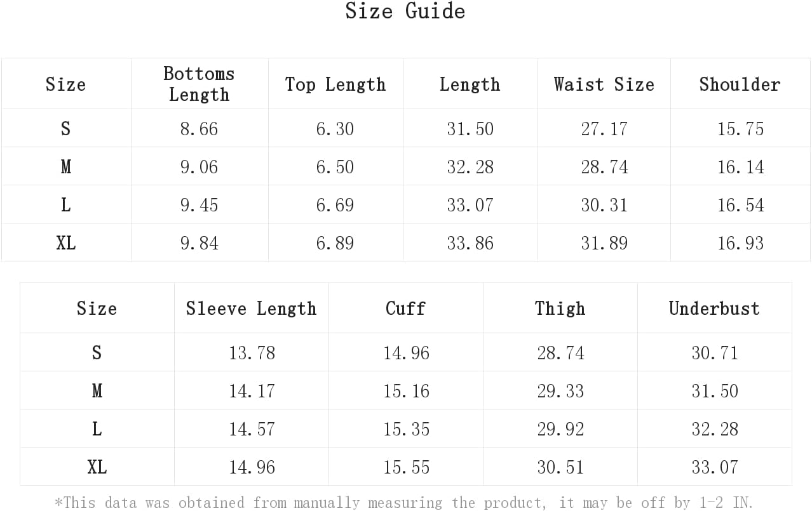Select the Sleeve Length header cell
The height and width of the screenshot is (511, 812).
coord(251,309)
